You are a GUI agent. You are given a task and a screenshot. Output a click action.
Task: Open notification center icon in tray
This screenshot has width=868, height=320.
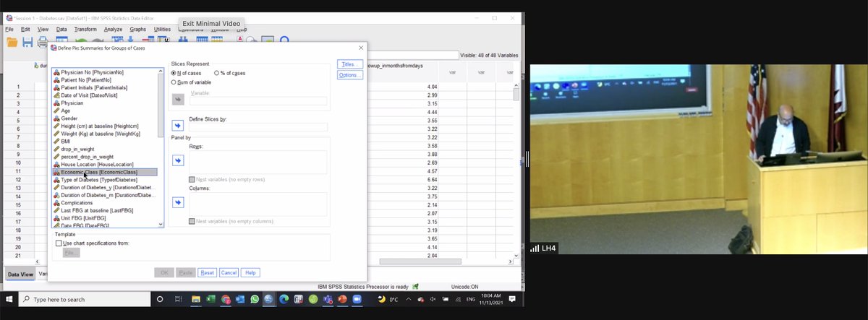coord(512,299)
